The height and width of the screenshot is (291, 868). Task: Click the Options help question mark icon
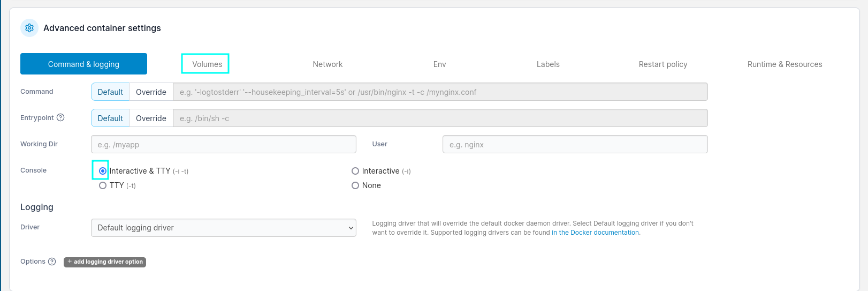[x=52, y=262]
